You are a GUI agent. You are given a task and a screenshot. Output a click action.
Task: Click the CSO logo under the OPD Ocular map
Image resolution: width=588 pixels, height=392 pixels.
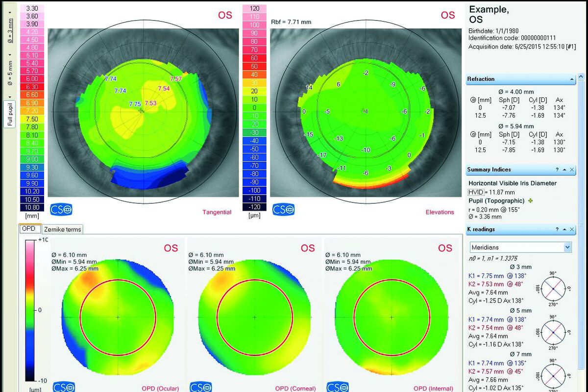tap(64, 387)
